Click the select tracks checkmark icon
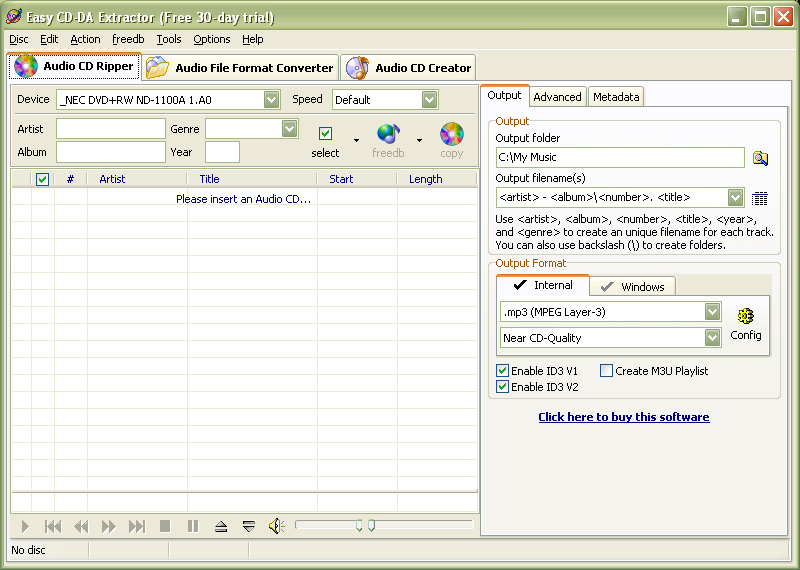Image resolution: width=800 pixels, height=570 pixels. click(x=325, y=134)
